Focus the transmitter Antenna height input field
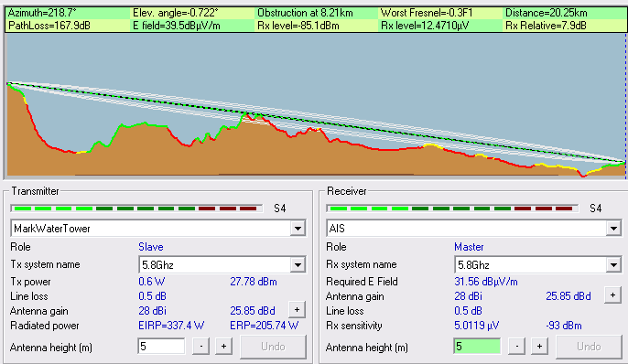The height and width of the screenshot is (364, 628). [x=161, y=347]
